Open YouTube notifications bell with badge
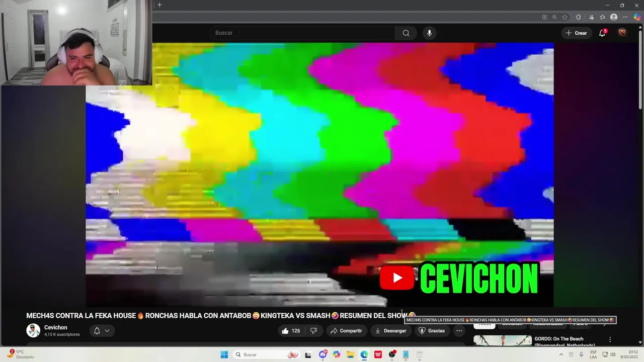This screenshot has width=644, height=362. [x=602, y=33]
